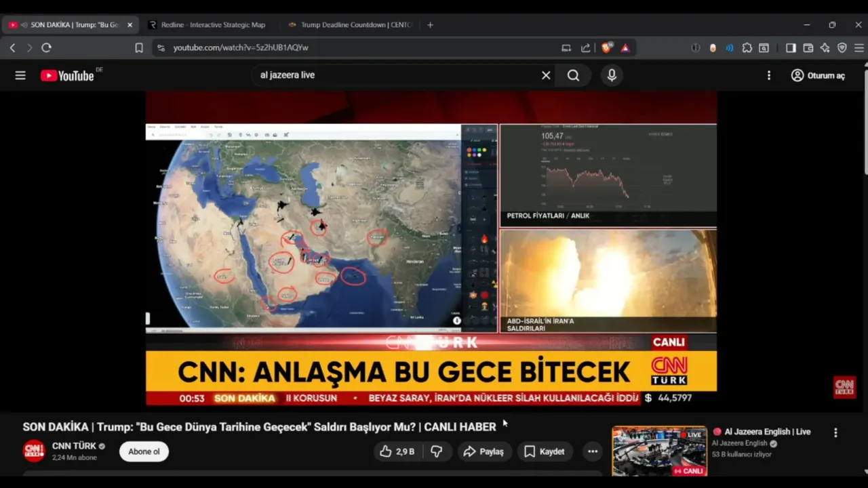Dislike the video with thumbs-down
This screenshot has width=868, height=488.
(x=437, y=451)
